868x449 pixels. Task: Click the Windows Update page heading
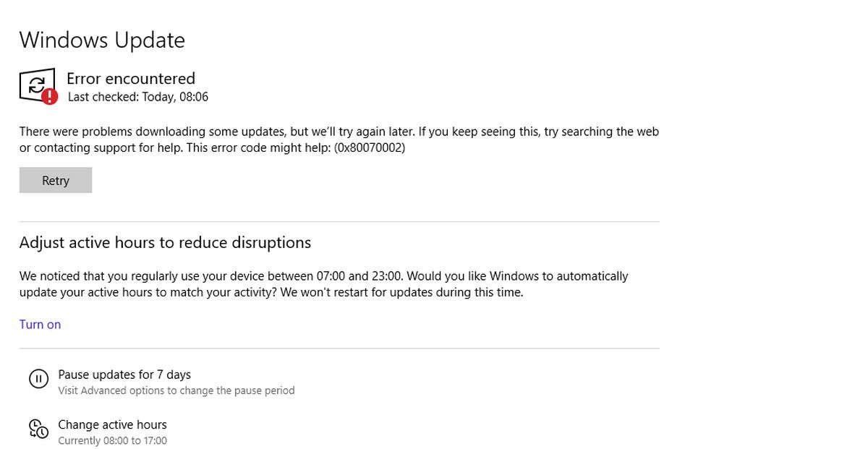coord(102,40)
